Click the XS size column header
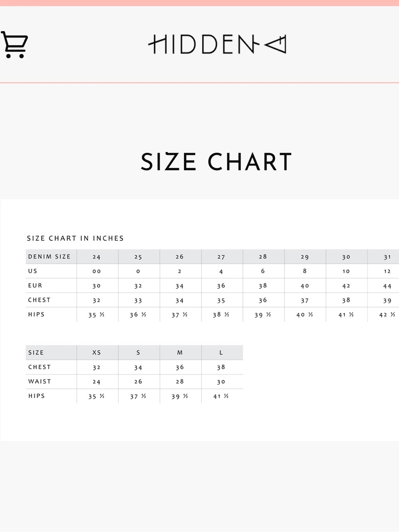 [97, 352]
